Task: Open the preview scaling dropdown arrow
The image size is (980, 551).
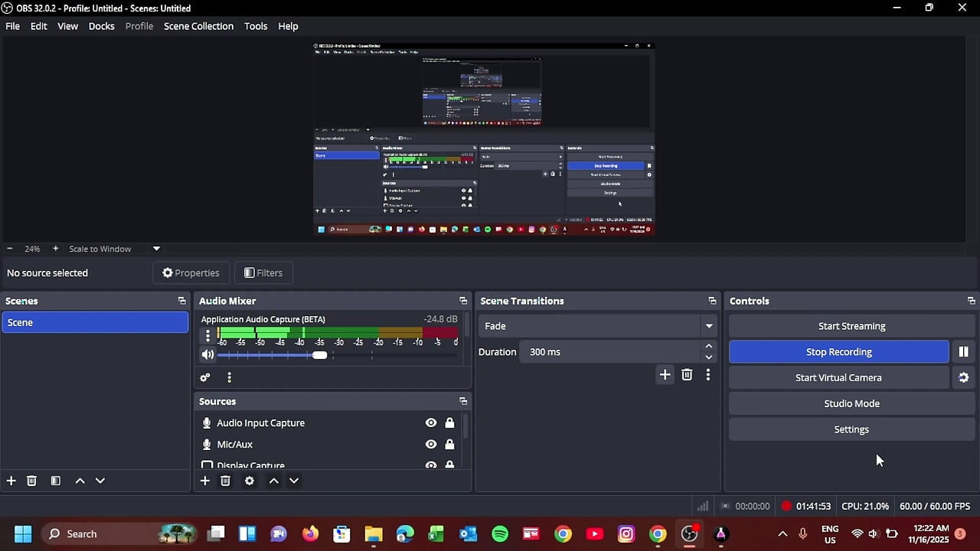Action: coord(156,249)
